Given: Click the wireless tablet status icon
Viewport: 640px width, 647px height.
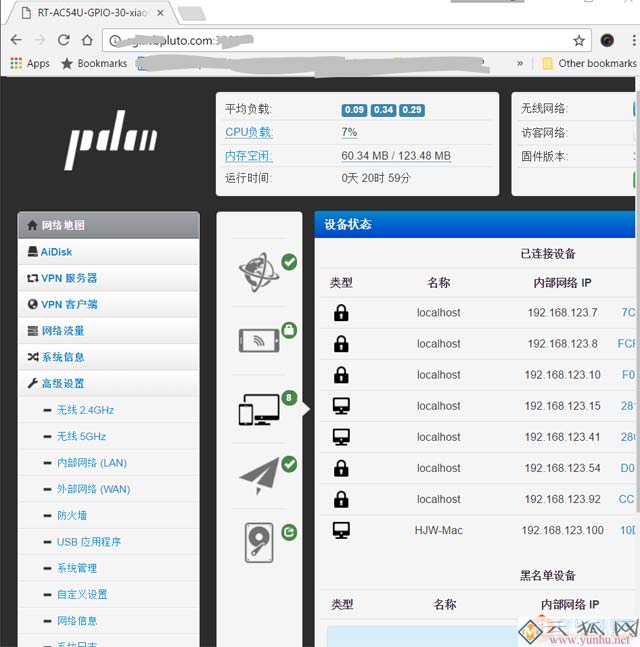Looking at the screenshot, I should (x=259, y=340).
